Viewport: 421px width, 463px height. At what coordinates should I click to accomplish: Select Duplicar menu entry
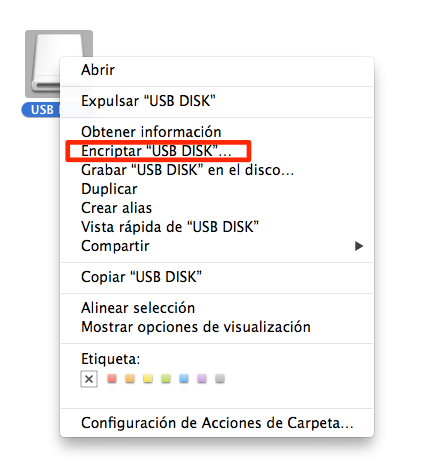click(217, 189)
